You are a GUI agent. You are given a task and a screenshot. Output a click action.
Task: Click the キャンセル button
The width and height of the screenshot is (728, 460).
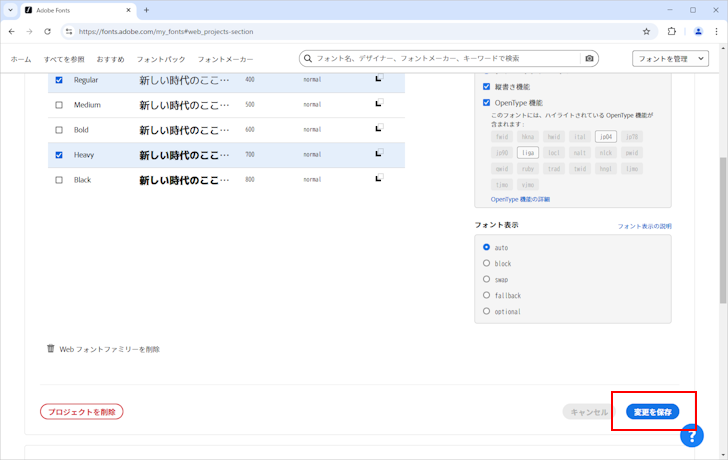pyautogui.click(x=589, y=412)
